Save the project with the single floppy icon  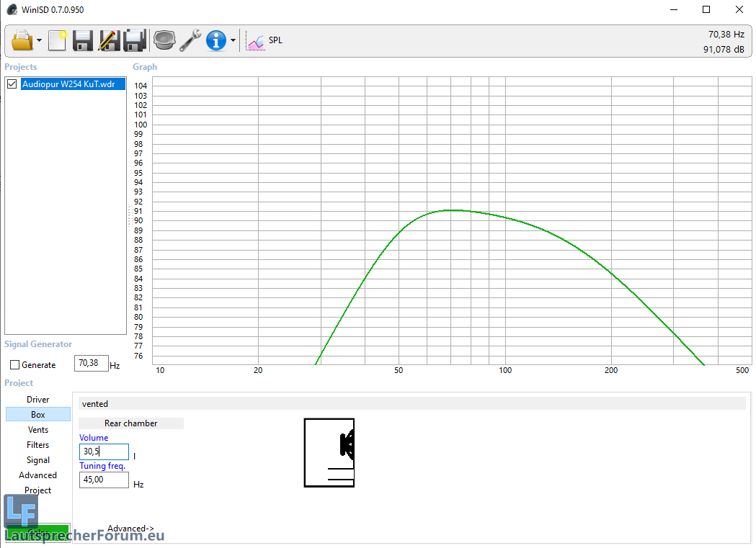point(83,40)
